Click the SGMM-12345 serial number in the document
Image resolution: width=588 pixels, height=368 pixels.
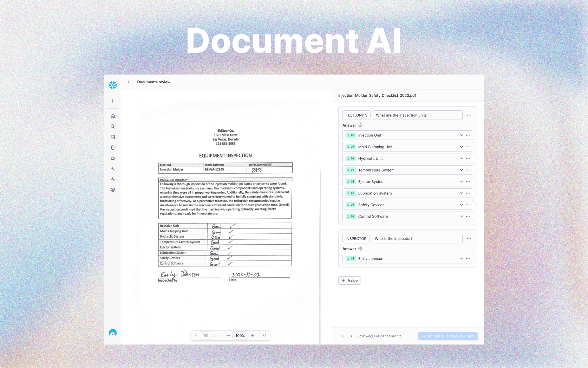[x=214, y=169]
